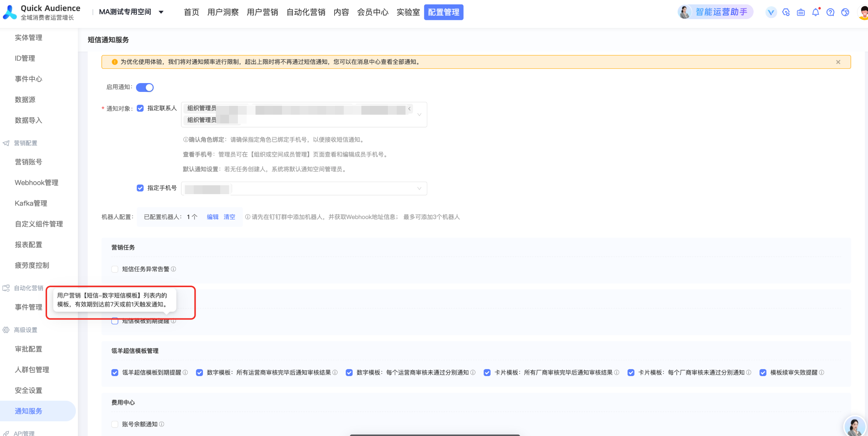Click info icon beside 短信任务异常告警
Image resolution: width=868 pixels, height=436 pixels.
pos(174,269)
